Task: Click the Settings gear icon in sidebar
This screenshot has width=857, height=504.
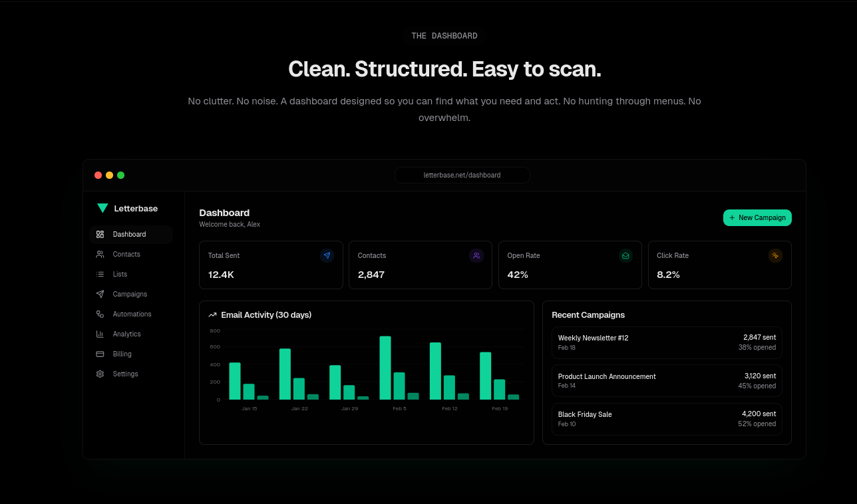Action: [100, 374]
